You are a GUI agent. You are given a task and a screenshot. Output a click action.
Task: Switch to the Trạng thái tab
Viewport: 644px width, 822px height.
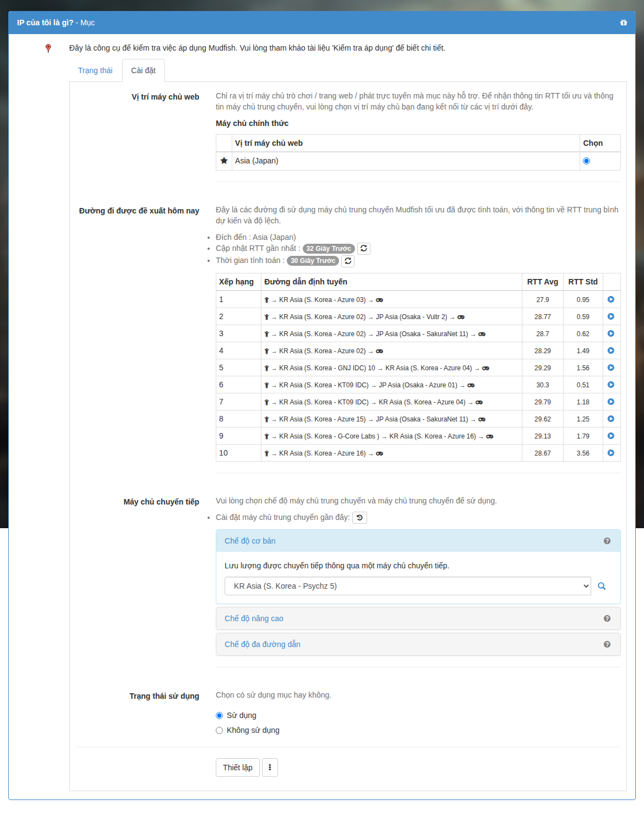coord(95,70)
